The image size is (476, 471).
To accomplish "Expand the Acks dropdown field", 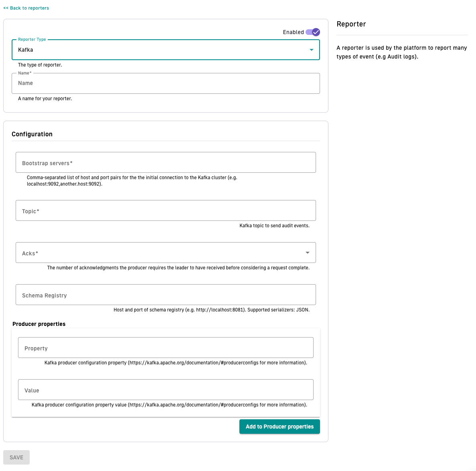I will (x=160, y=253).
